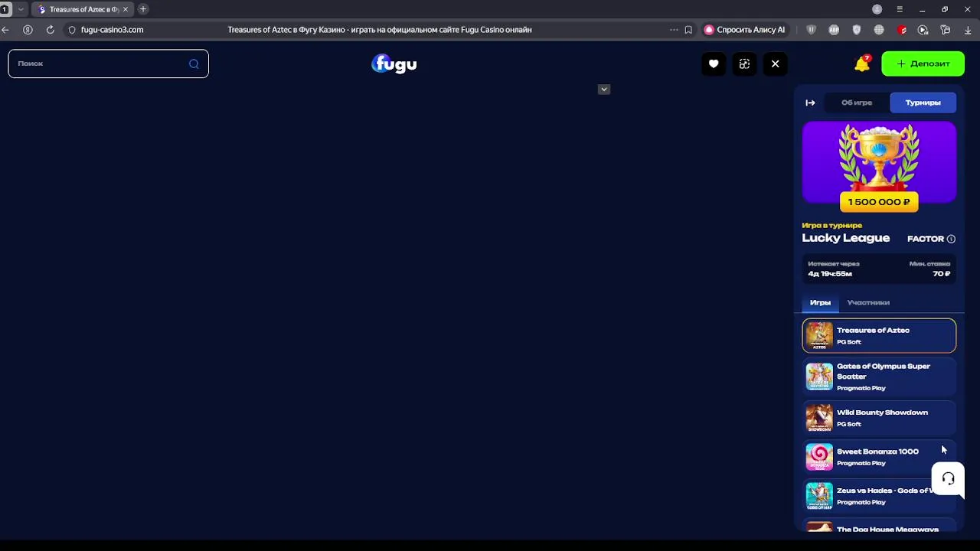Click the 1 500 000 ₽ prize badge
The height and width of the screenshot is (551, 980).
pyautogui.click(x=879, y=202)
